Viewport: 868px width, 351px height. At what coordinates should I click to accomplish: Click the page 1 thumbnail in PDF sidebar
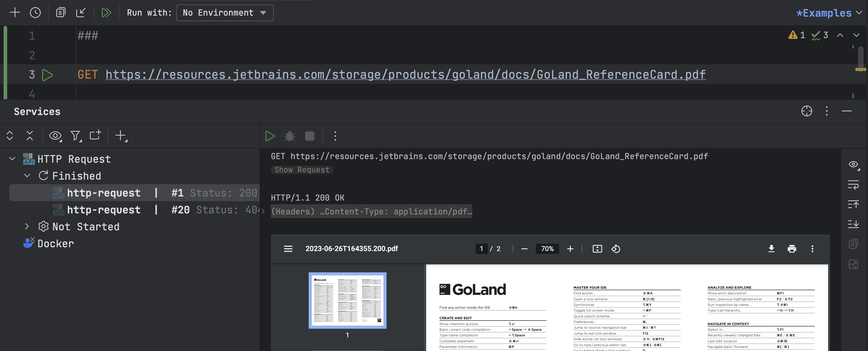[x=347, y=300]
